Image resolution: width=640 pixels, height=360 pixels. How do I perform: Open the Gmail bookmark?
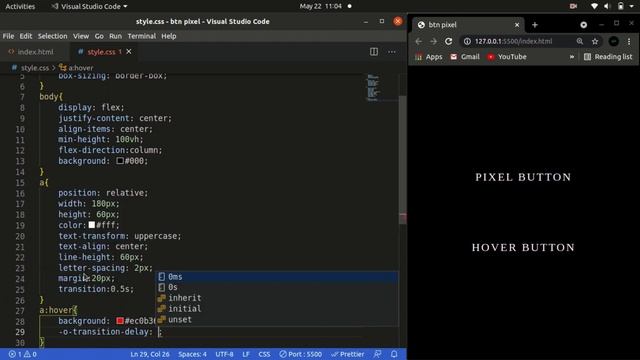[464, 57]
